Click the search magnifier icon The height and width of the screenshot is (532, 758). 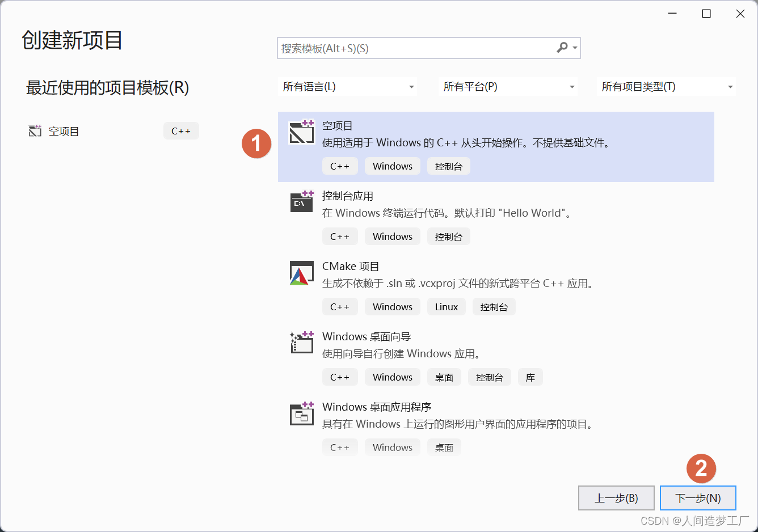[x=561, y=48]
